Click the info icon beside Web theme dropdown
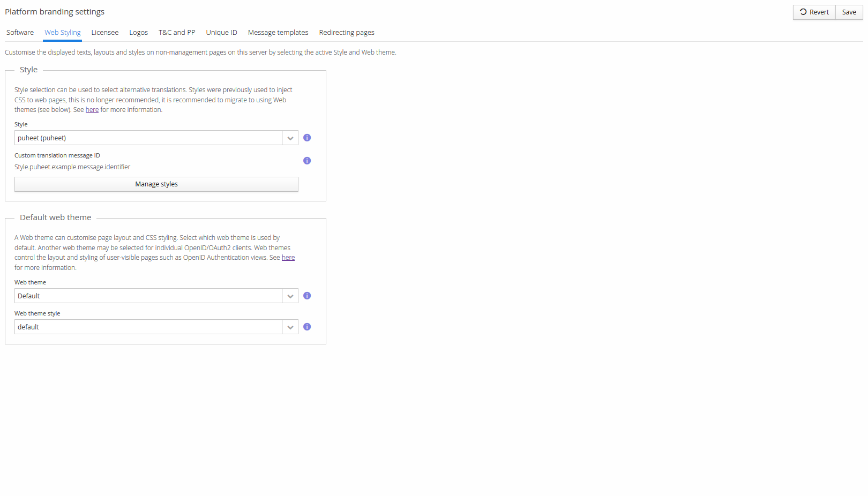 [x=307, y=296]
